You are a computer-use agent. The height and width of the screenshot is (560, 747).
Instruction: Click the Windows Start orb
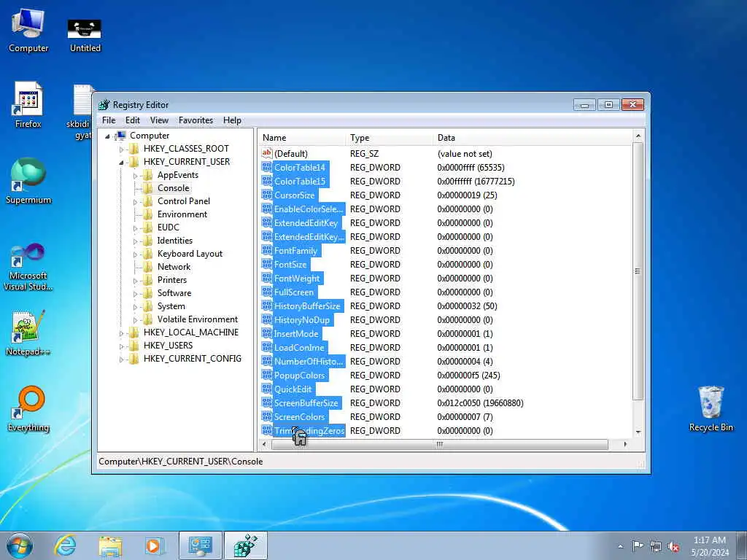20,545
